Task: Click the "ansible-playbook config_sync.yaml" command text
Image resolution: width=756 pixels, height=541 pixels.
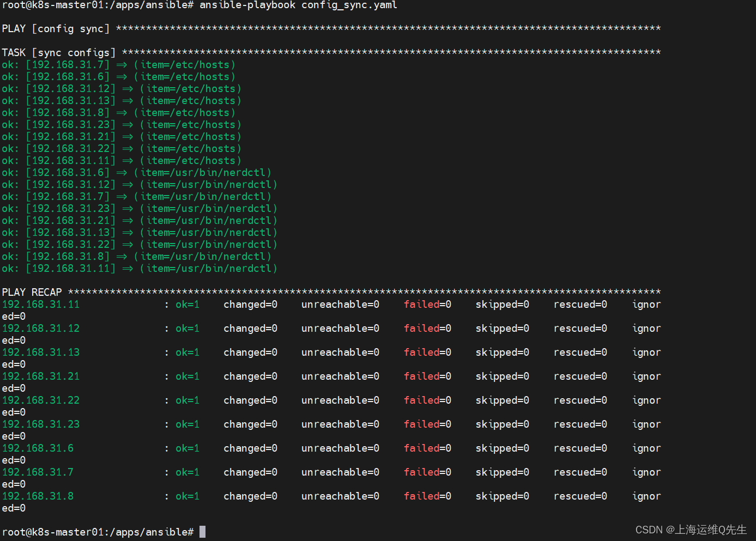Action: tap(298, 5)
